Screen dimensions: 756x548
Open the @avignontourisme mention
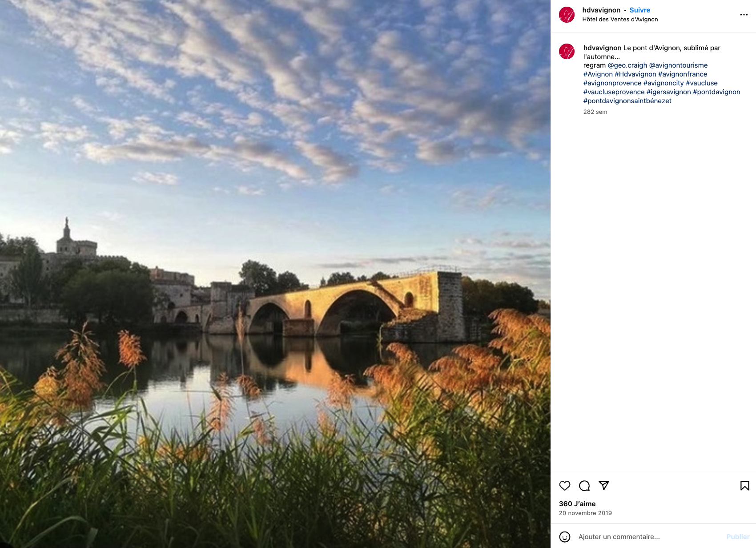tap(678, 65)
